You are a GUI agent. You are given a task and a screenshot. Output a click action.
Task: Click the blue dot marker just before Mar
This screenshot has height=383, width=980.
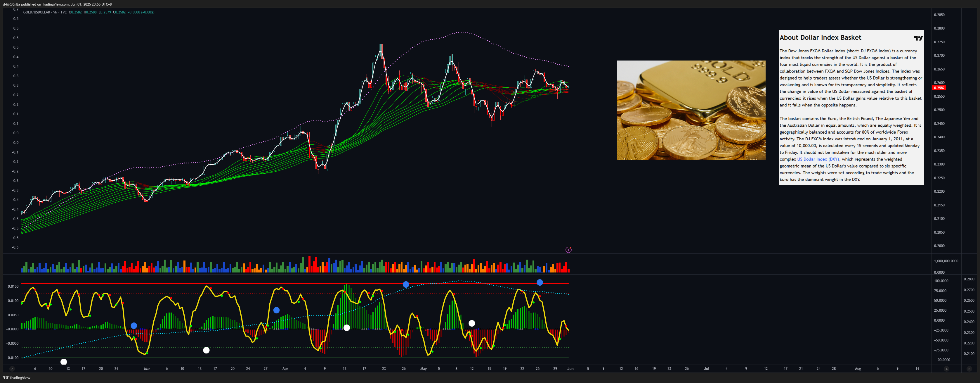coord(134,325)
